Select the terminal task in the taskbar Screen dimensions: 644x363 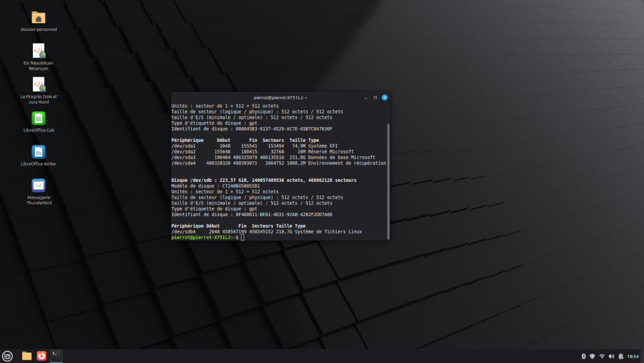57,356
